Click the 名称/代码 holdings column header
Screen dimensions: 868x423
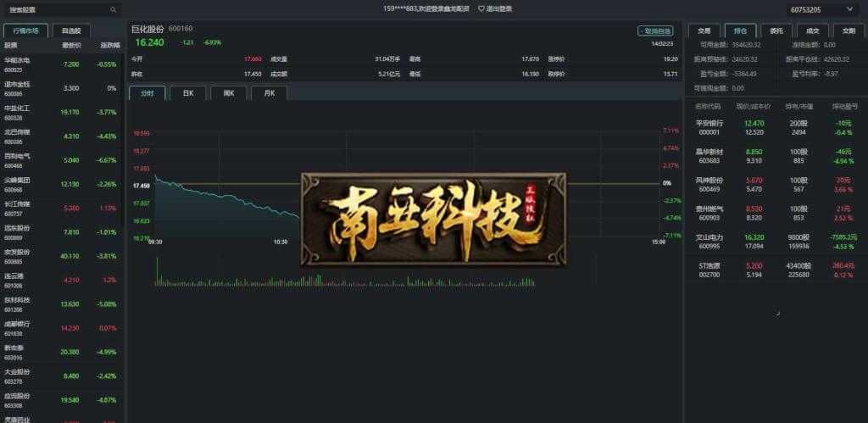708,106
